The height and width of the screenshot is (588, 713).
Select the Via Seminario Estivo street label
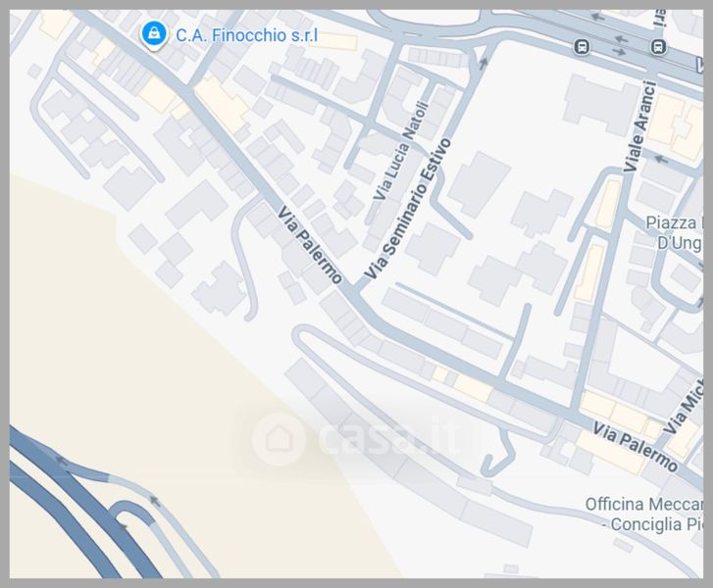[408, 209]
